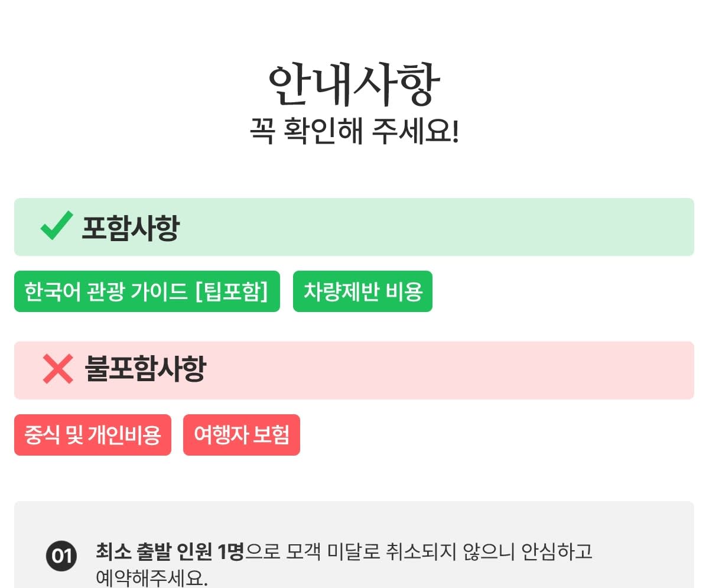Click the green checkmark icon
This screenshot has width=709, height=588.
[x=57, y=226]
